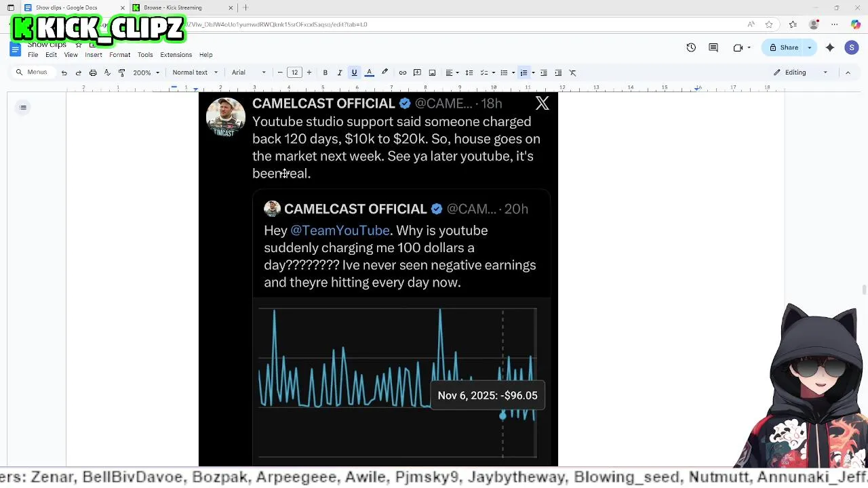868x488 pixels.
Task: Collapse the menus with the chevron
Action: tap(848, 73)
